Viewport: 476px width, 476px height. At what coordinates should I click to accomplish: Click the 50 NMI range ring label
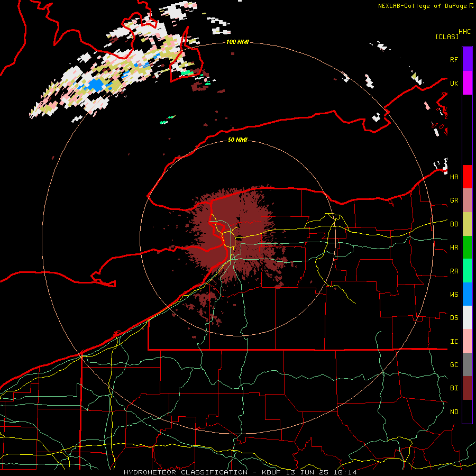click(x=237, y=140)
